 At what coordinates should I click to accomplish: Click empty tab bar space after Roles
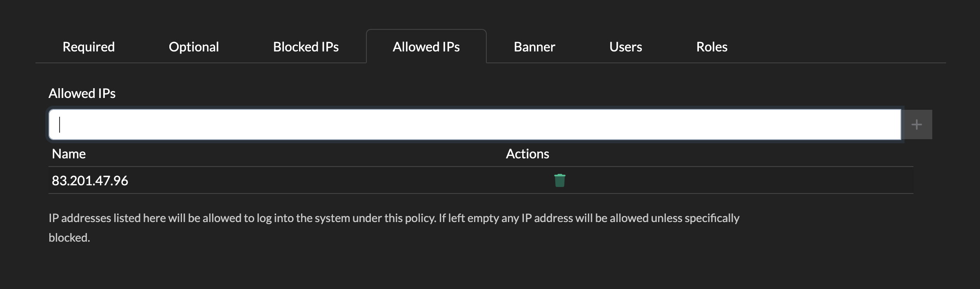pos(836,47)
